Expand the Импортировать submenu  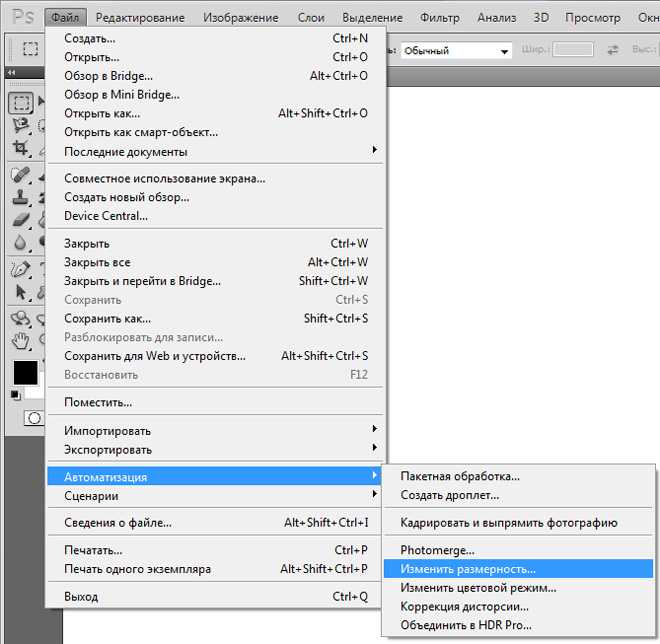pos(215,431)
